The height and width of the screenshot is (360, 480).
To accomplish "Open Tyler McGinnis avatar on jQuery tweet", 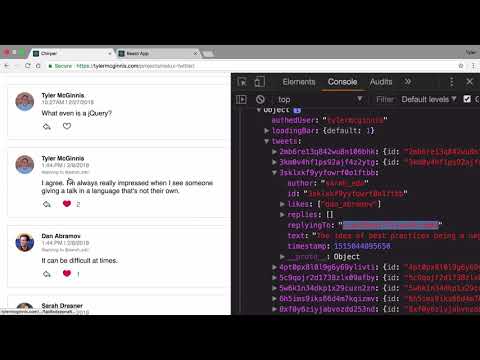I will [25, 101].
